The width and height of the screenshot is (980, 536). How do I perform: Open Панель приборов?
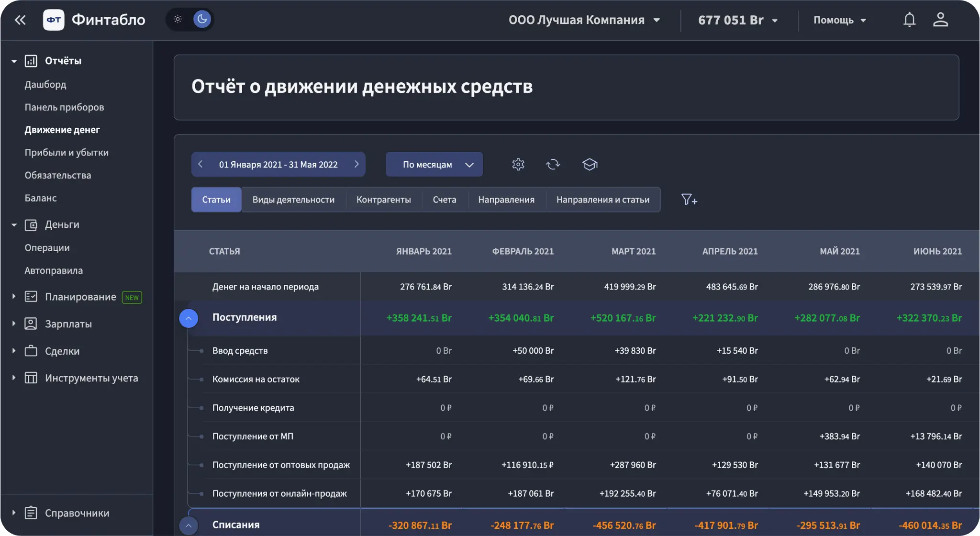tap(64, 107)
